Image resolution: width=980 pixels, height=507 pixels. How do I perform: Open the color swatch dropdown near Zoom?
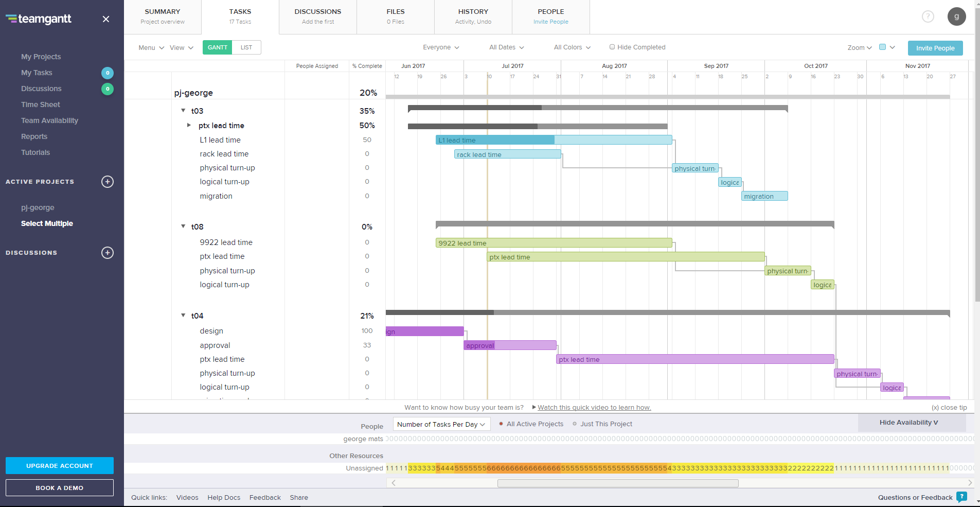(887, 47)
